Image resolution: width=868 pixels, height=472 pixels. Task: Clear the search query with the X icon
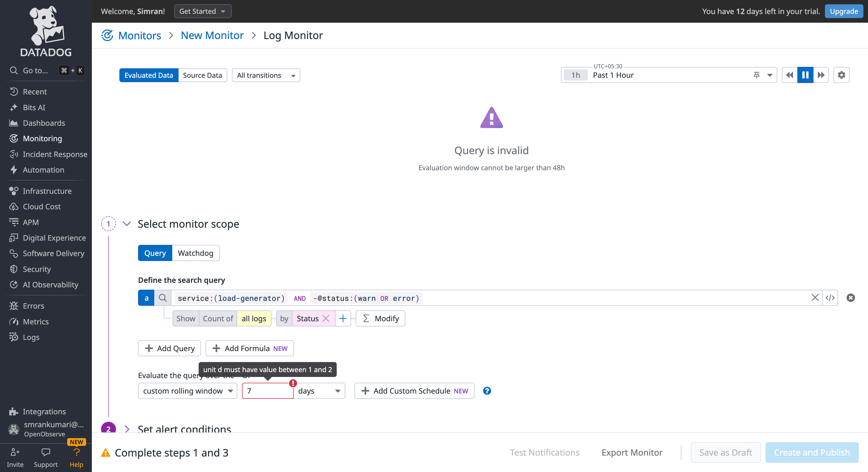click(x=815, y=298)
